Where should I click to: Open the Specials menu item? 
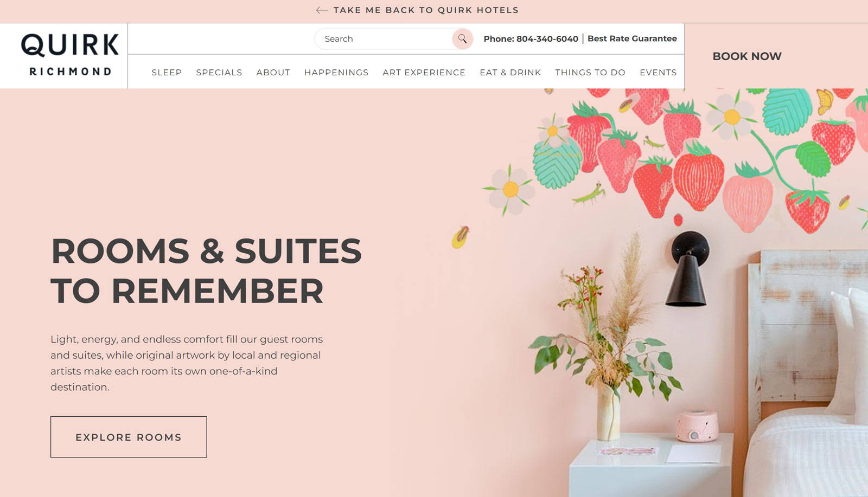tap(219, 72)
